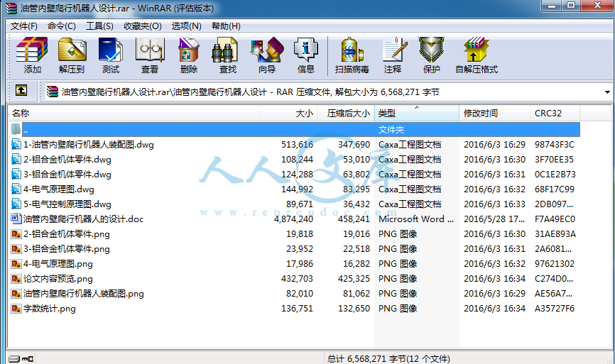Click the key icon in the status bar
615x364 pixels.
pyautogui.click(x=28, y=358)
